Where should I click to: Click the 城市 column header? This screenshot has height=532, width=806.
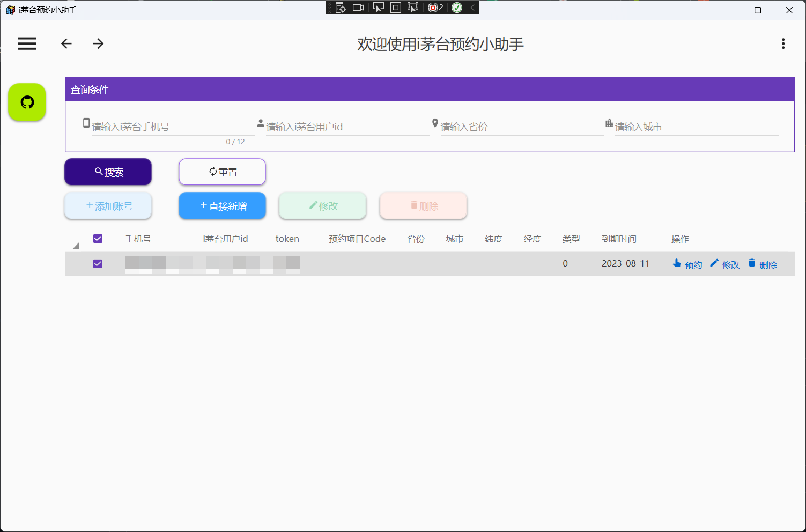coord(455,239)
